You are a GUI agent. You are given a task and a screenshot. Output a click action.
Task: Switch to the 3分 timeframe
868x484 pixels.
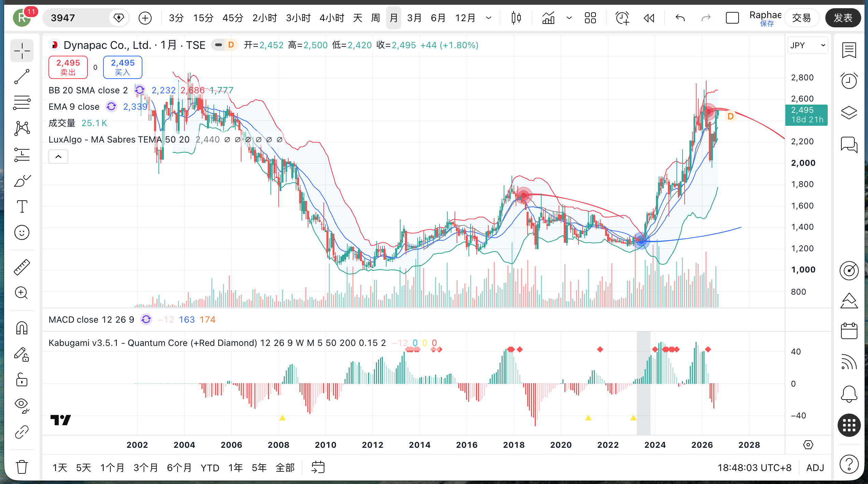point(176,18)
